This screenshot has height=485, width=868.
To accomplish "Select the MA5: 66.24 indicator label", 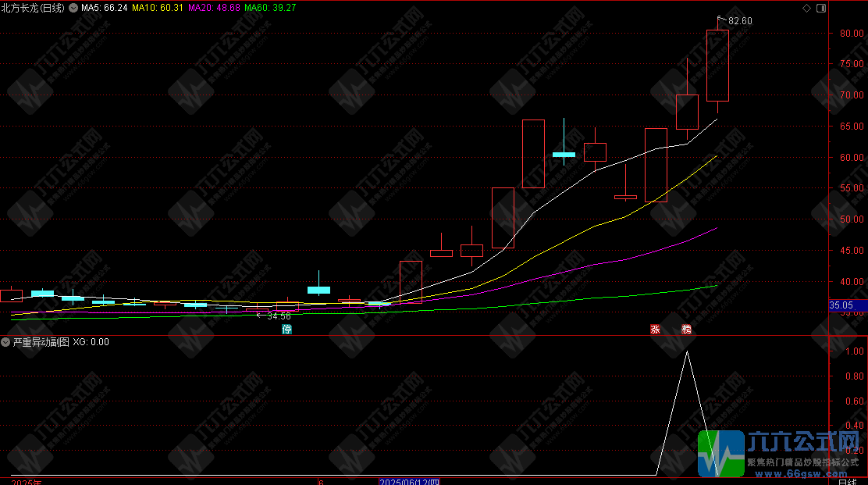I will [x=104, y=8].
